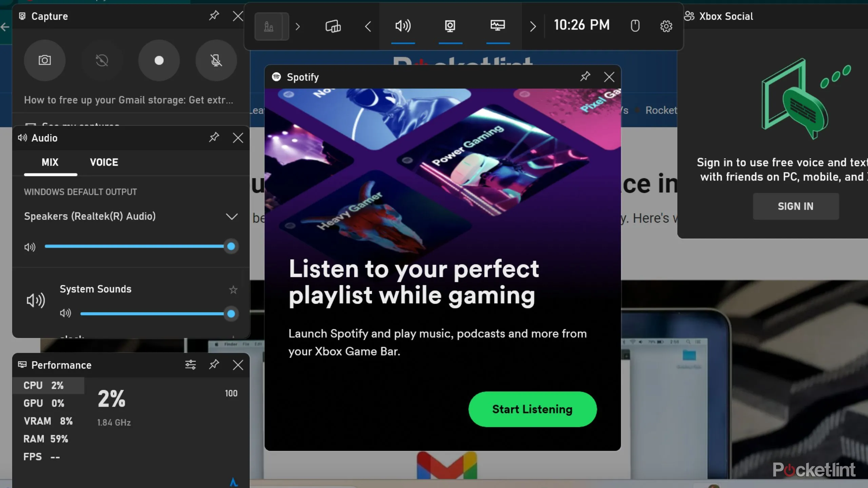Click the Start Listening button

532,409
